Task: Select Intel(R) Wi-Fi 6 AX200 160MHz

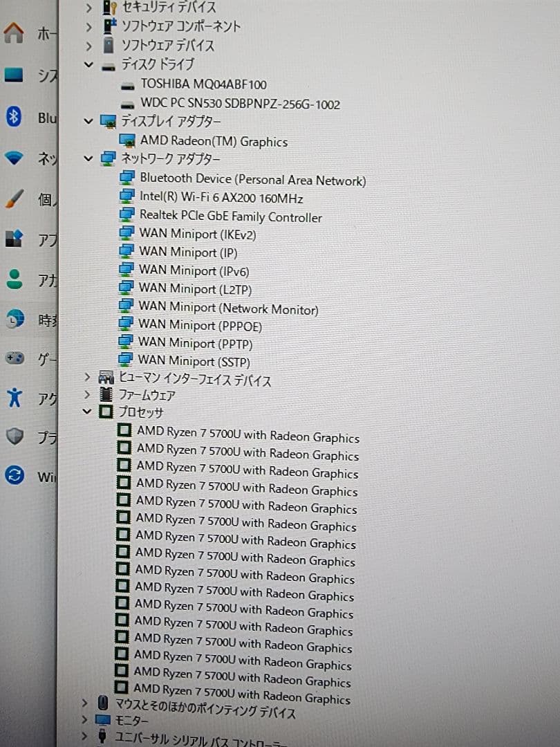Action: pos(221,197)
